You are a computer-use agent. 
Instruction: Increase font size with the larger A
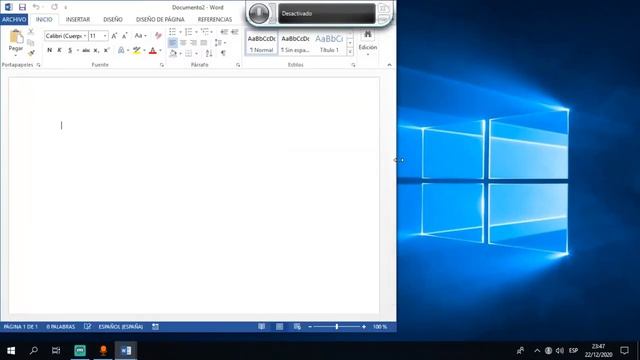pos(114,36)
